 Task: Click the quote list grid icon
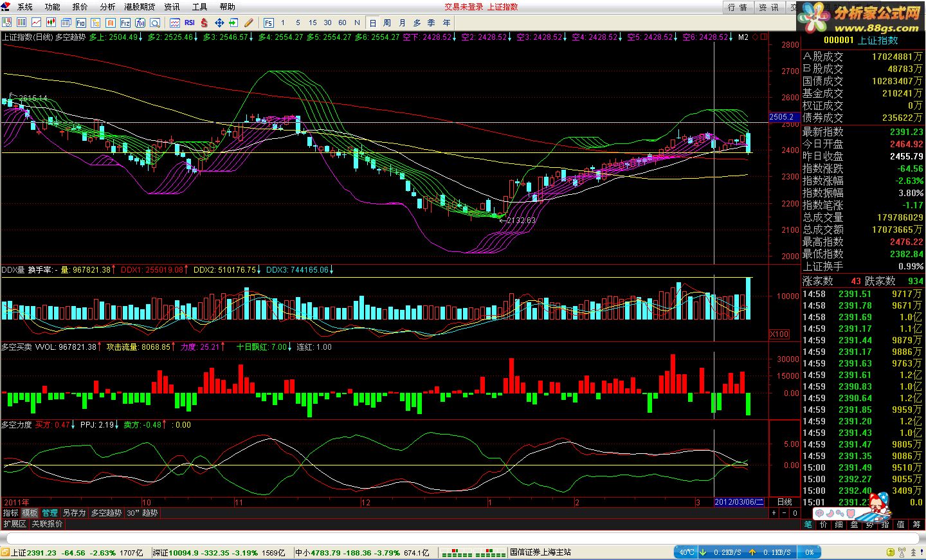point(21,23)
